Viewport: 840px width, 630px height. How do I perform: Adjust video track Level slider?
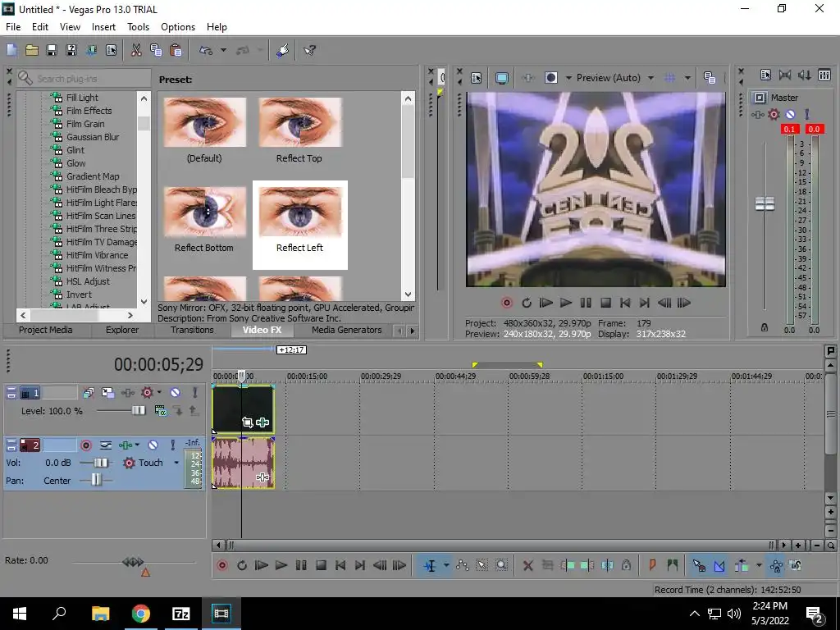point(138,411)
